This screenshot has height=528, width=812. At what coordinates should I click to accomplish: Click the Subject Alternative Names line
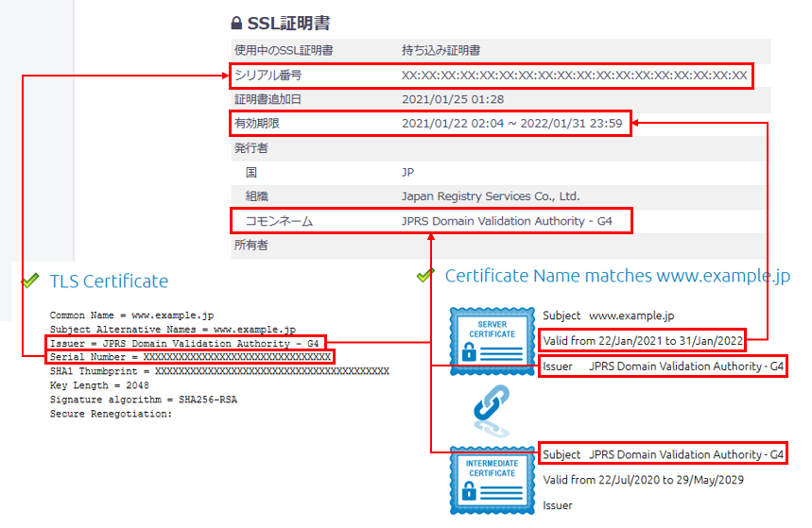tap(172, 330)
